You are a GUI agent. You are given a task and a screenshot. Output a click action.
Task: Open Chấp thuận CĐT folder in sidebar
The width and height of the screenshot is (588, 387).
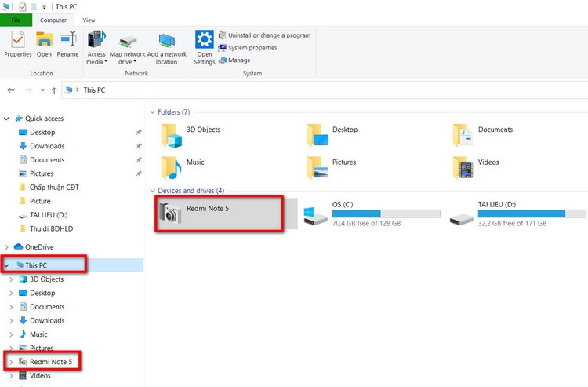point(54,188)
